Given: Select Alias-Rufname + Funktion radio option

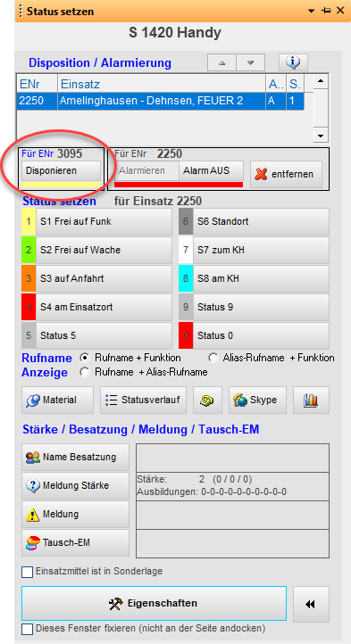Looking at the screenshot, I should click(213, 358).
